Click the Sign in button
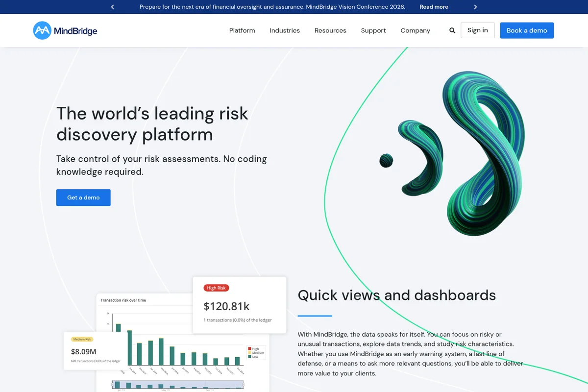The width and height of the screenshot is (588, 392). click(x=478, y=30)
